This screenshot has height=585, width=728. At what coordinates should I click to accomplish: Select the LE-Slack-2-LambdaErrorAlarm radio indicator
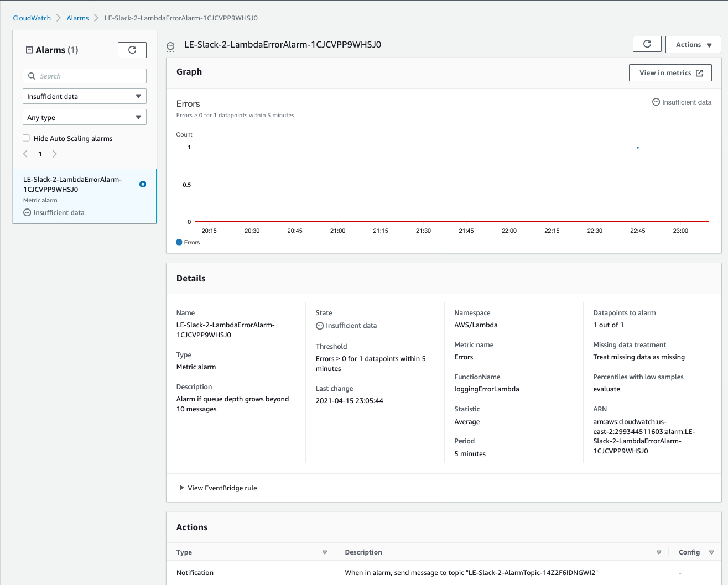[x=143, y=184]
